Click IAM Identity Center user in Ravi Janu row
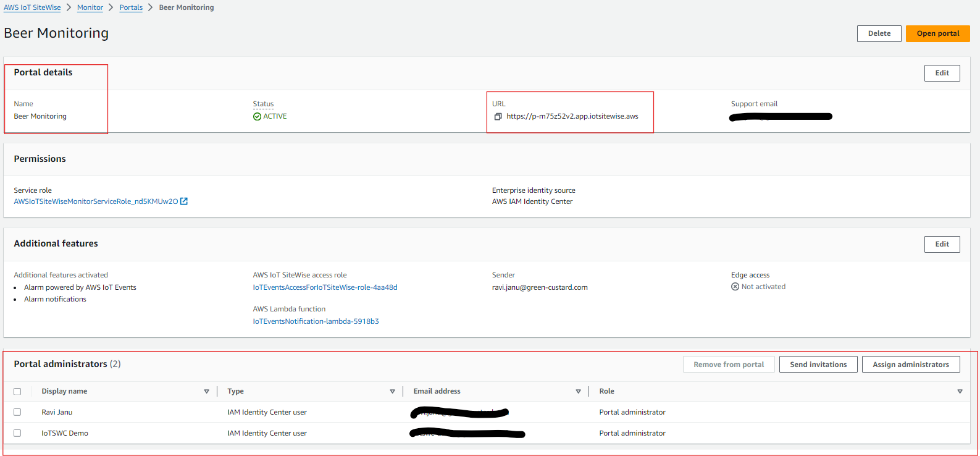The image size is (980, 456). [267, 412]
